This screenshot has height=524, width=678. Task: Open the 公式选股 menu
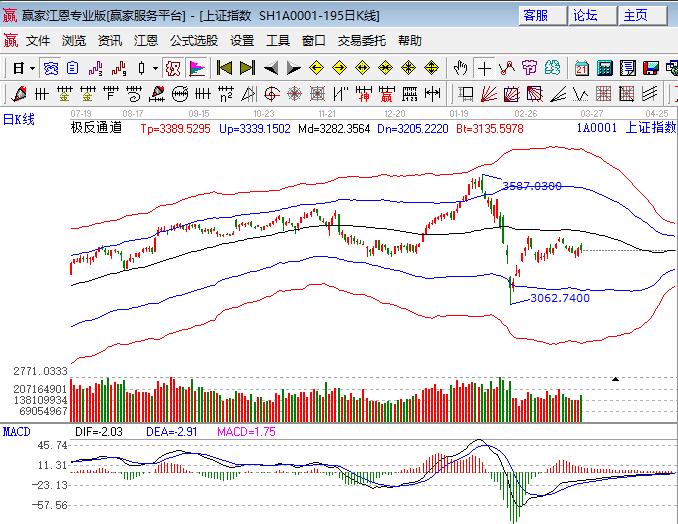pos(193,41)
